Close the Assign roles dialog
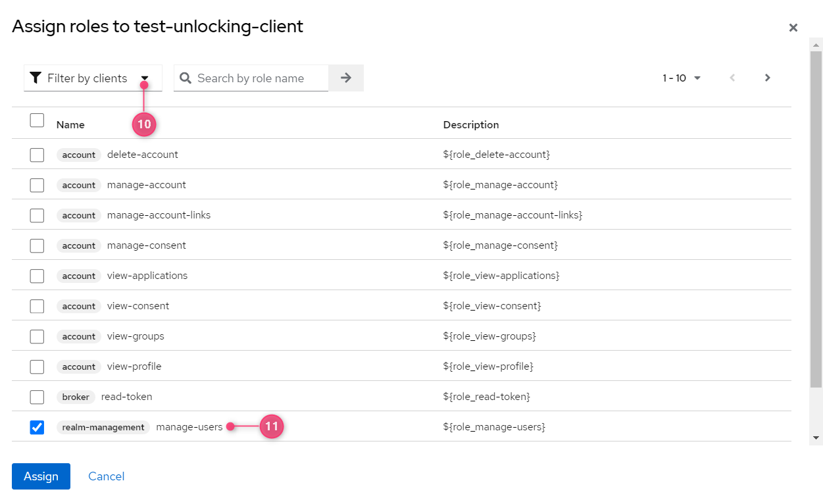Screen dimensions: 823x504 793,28
